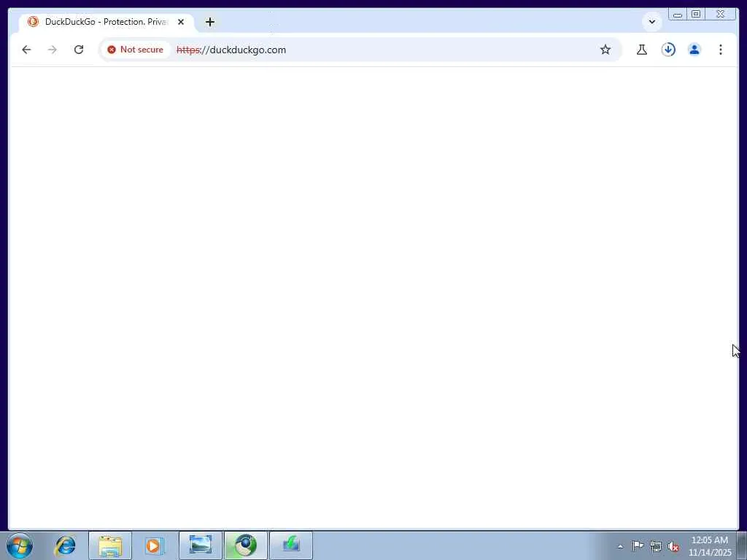Show hidden system tray icons

[x=620, y=546]
